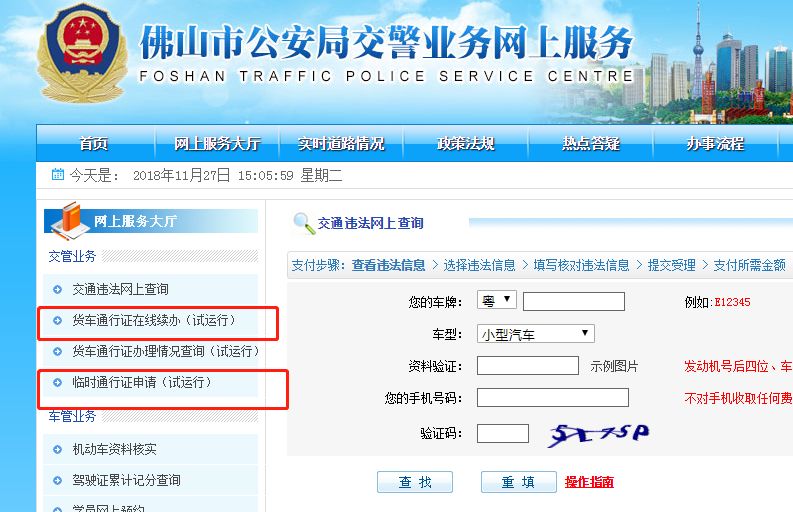Click the police emblem logo
The height and width of the screenshot is (512, 793).
tap(81, 53)
